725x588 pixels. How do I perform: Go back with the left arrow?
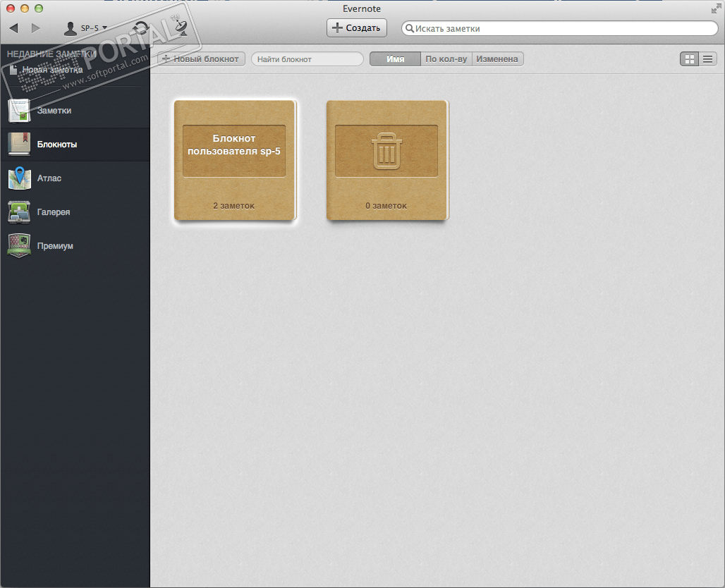coord(14,28)
